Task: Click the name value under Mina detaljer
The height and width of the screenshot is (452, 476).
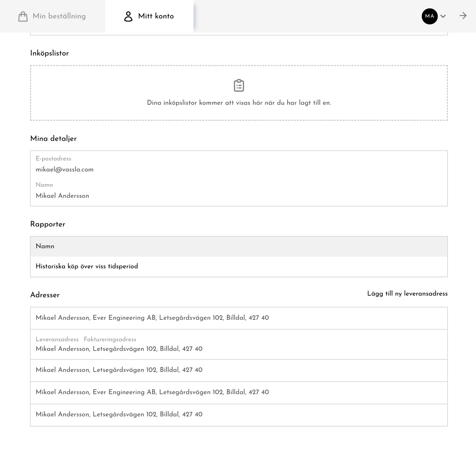Action: [62, 196]
